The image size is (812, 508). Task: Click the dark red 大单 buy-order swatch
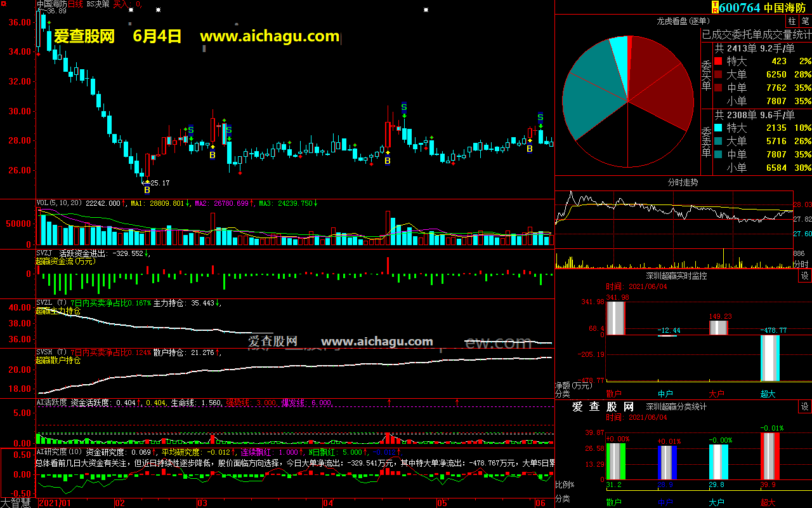718,74
